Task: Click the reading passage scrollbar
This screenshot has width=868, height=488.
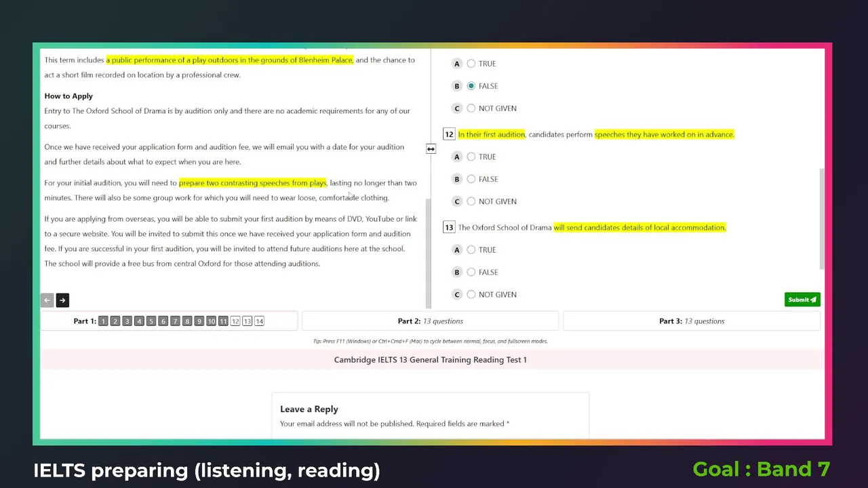Action: coord(427,253)
